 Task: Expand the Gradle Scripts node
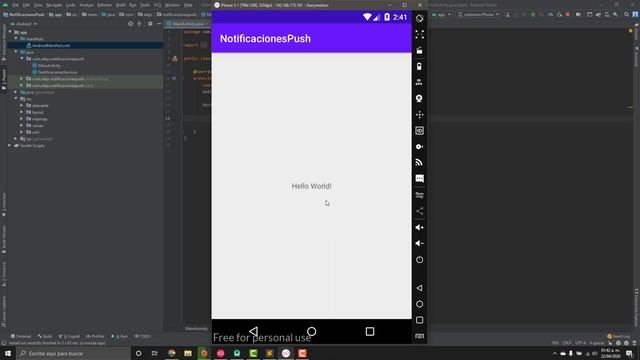click(10, 145)
